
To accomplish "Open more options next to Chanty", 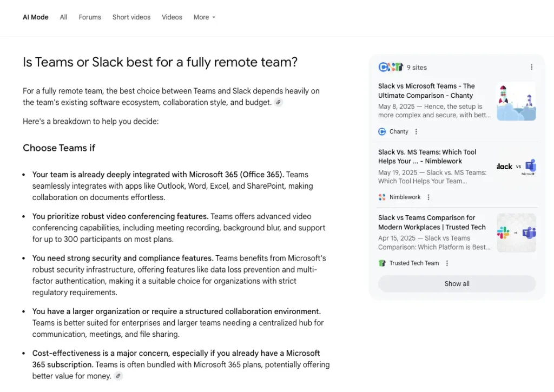I will pos(416,132).
